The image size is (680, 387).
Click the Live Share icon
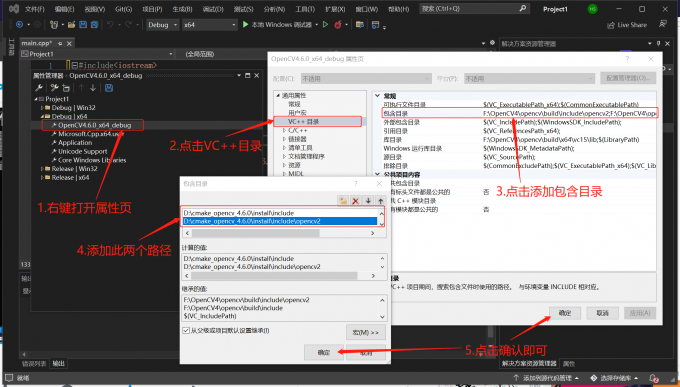point(611,25)
